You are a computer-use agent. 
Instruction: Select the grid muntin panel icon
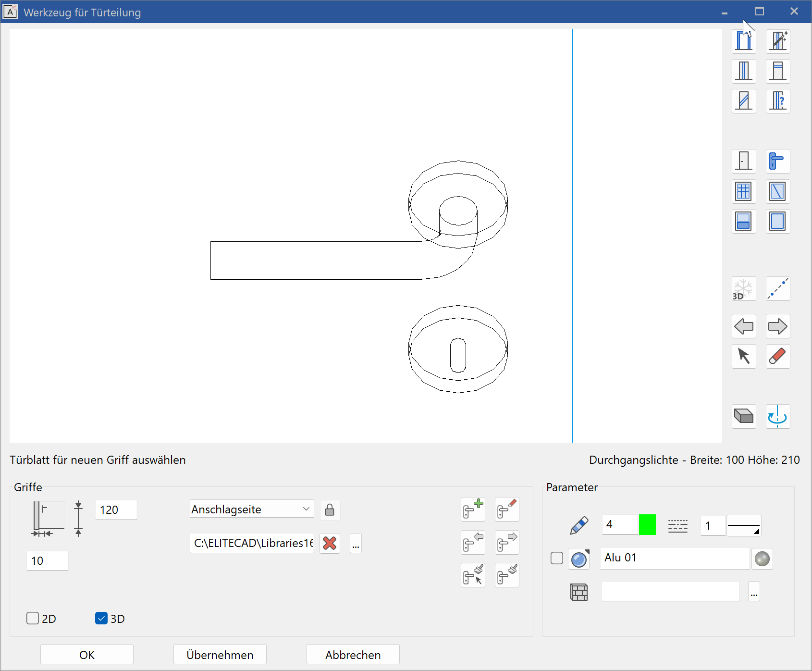click(744, 191)
